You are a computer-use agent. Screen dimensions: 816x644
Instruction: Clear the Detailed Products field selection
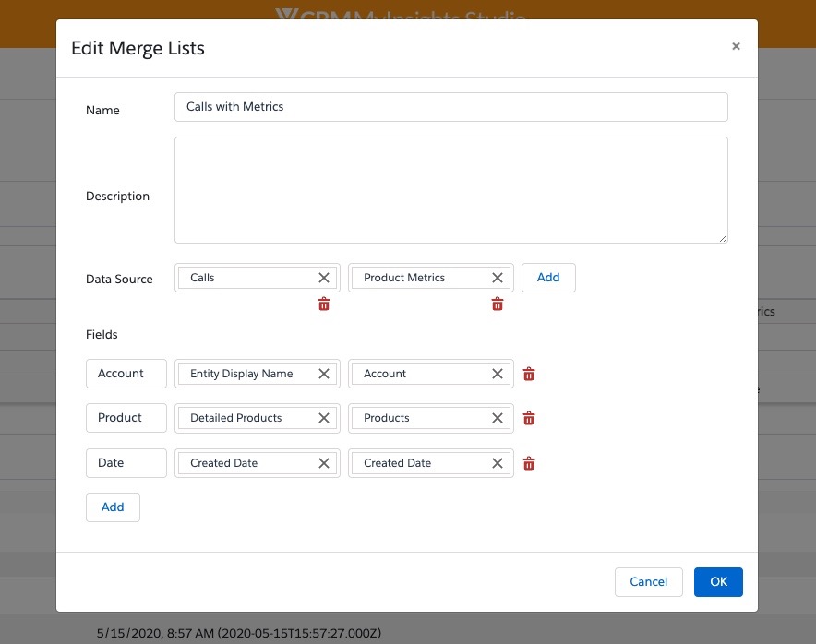[324, 418]
